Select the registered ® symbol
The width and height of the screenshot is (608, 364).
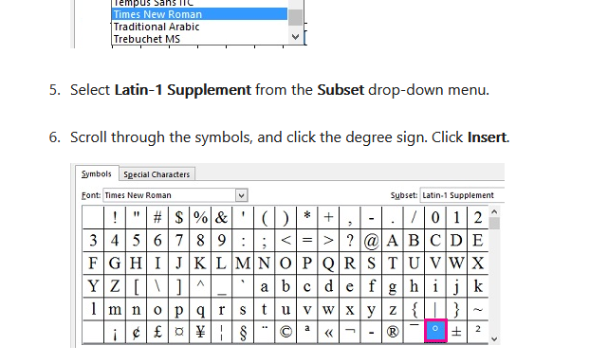[x=393, y=332]
